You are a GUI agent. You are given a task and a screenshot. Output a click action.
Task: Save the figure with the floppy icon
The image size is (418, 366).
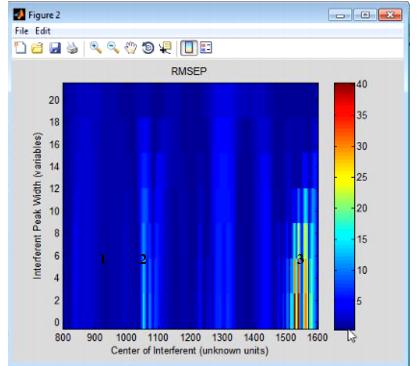coord(55,48)
